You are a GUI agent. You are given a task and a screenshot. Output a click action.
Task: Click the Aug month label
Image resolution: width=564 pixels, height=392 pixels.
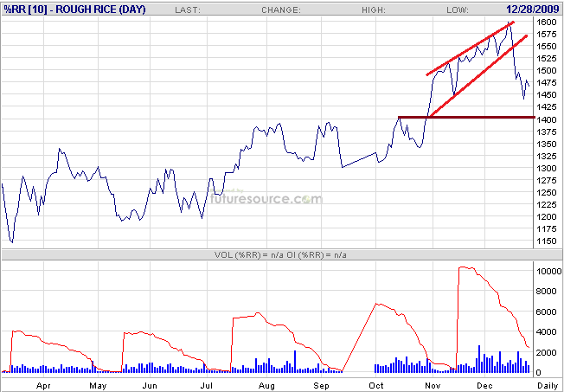tap(267, 386)
